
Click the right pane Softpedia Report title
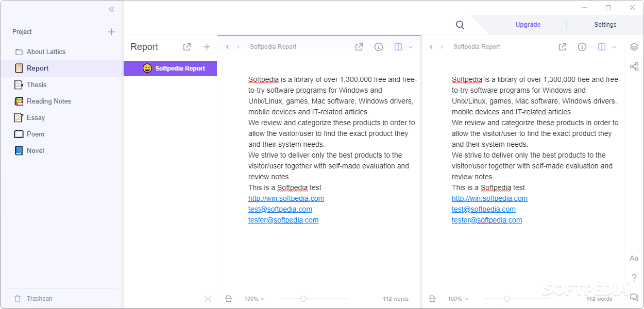point(477,47)
